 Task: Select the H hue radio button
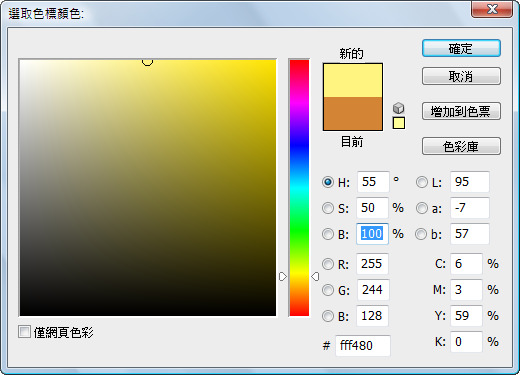328,182
